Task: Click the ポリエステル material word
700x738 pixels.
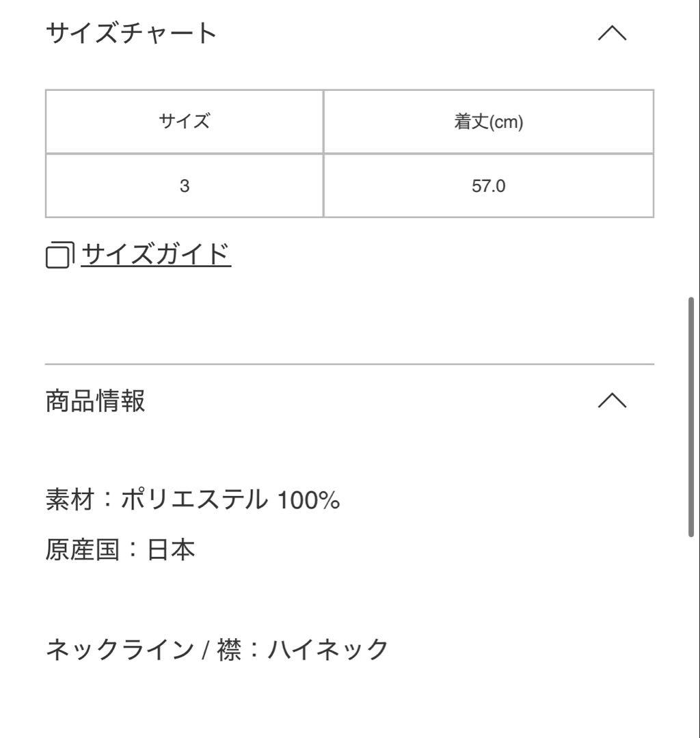Action: [x=194, y=500]
